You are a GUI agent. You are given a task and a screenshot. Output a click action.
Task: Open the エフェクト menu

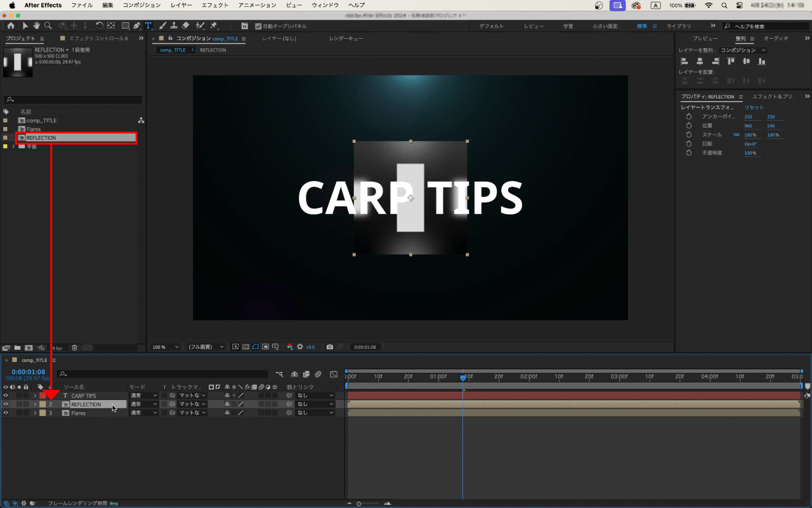click(214, 5)
